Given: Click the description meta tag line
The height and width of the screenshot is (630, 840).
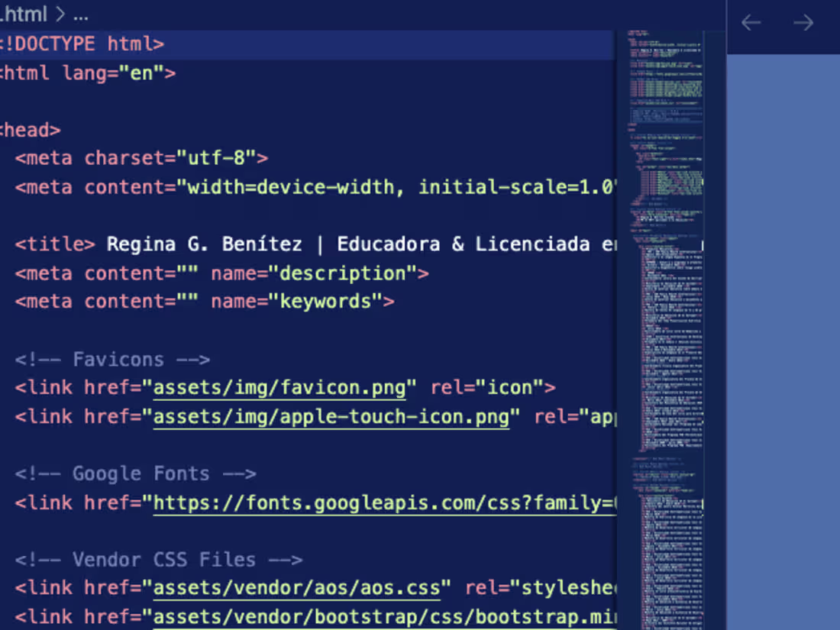Looking at the screenshot, I should [221, 273].
